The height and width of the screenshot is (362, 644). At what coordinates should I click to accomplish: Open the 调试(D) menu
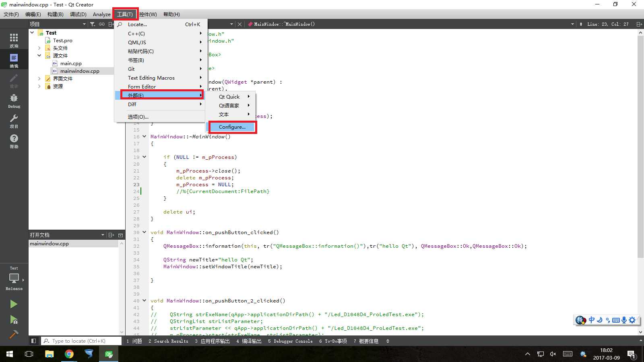point(78,14)
